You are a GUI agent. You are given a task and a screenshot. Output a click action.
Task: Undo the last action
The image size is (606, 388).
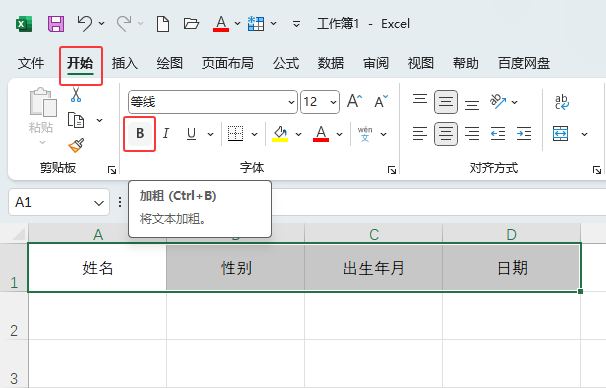[85, 24]
